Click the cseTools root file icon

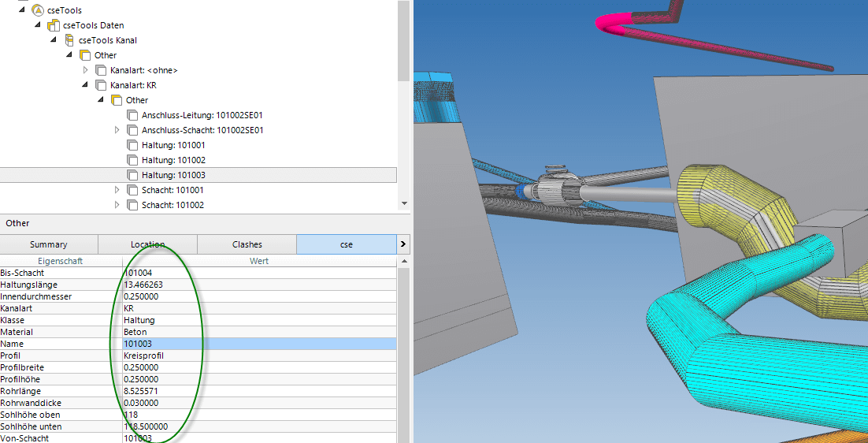38,10
